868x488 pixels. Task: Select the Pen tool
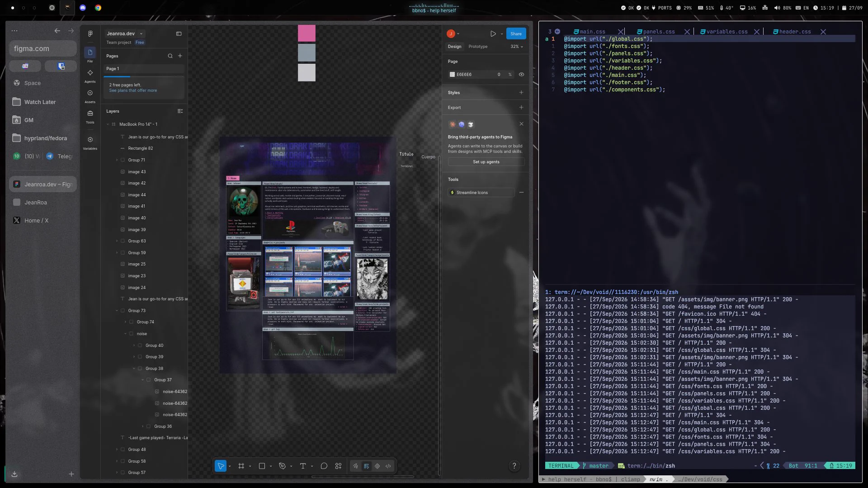pos(283,466)
